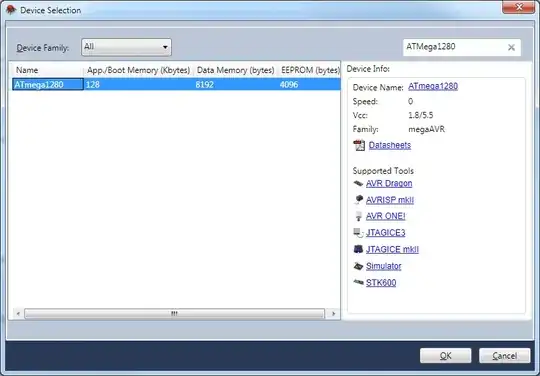Click the Datasheets PDF icon

pos(359,145)
